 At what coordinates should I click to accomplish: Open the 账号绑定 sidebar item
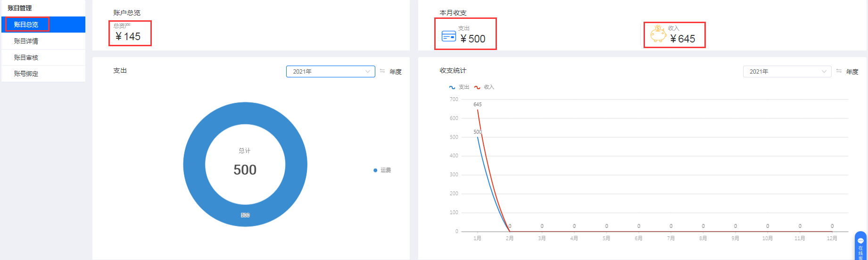tap(26, 74)
